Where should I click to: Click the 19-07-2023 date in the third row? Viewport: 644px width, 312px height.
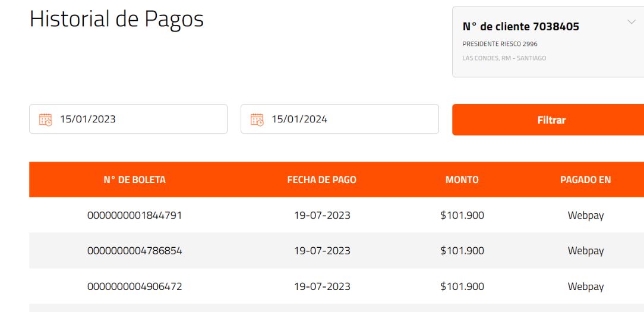(322, 286)
